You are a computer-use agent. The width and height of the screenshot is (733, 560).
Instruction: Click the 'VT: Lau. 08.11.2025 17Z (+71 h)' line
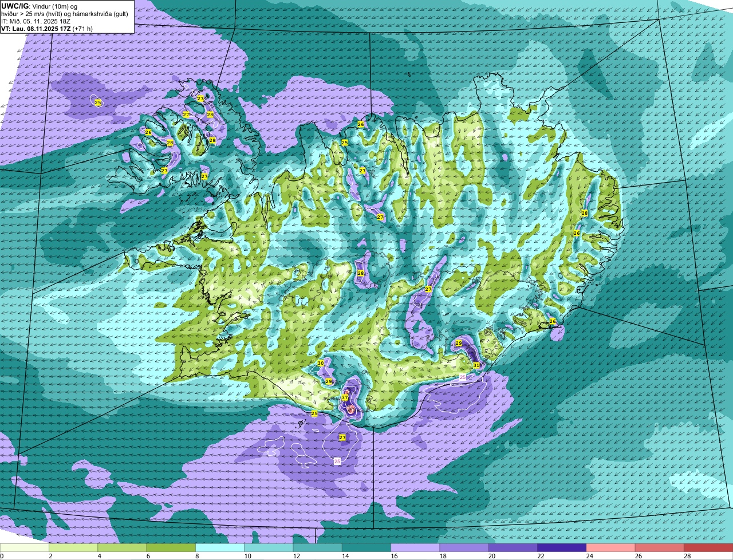click(x=47, y=28)
